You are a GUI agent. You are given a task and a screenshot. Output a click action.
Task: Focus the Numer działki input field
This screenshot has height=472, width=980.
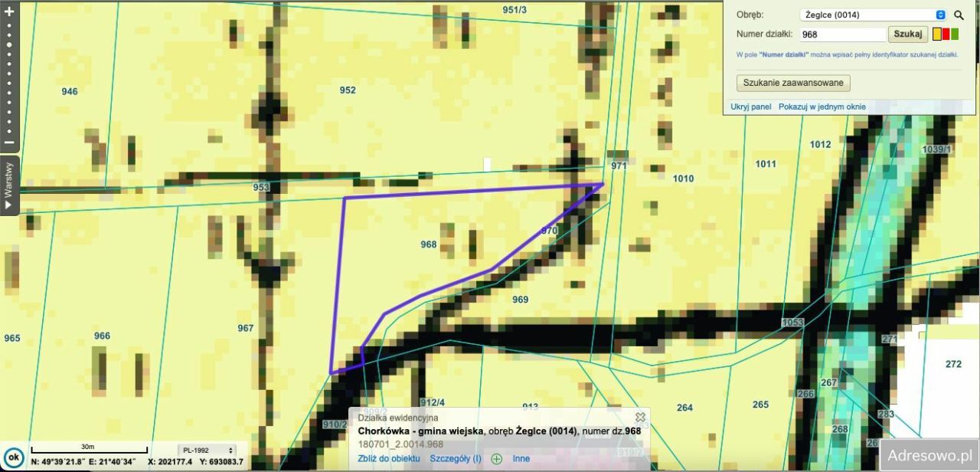click(842, 34)
